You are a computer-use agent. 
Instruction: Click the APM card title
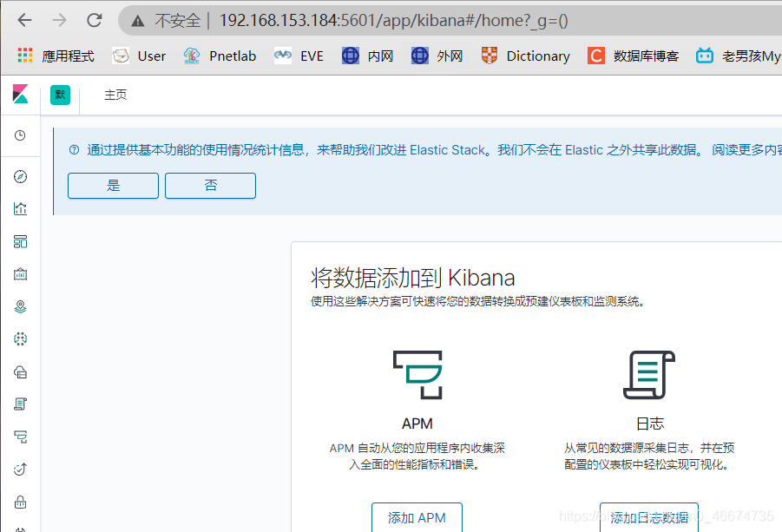click(x=417, y=424)
